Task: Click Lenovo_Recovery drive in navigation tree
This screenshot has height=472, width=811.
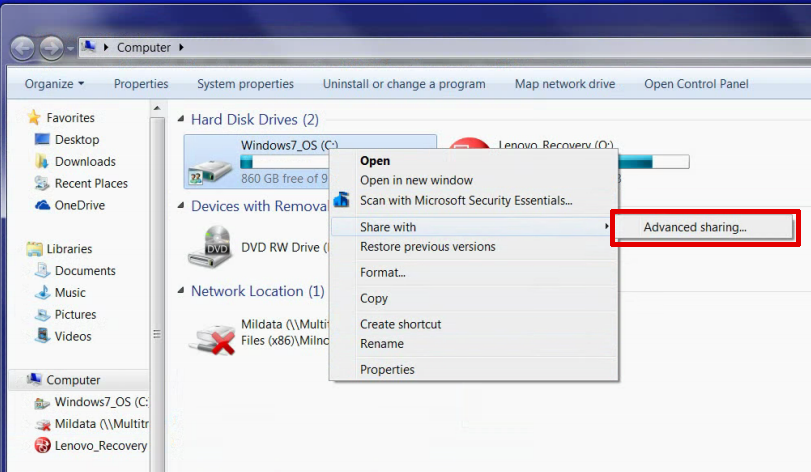Action: pos(100,446)
